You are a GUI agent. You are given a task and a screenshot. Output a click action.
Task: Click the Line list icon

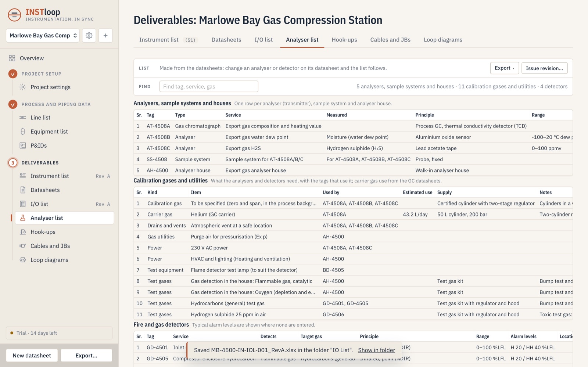(23, 118)
